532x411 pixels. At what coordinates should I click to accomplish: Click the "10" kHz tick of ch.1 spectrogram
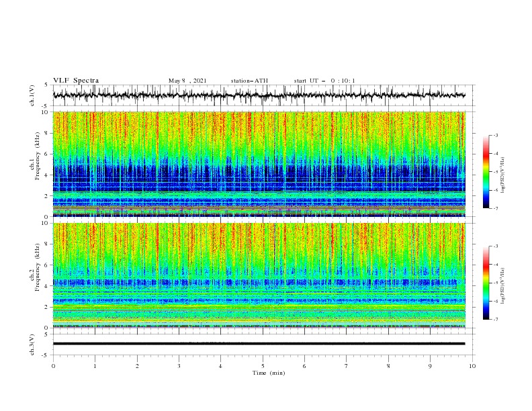[45, 112]
